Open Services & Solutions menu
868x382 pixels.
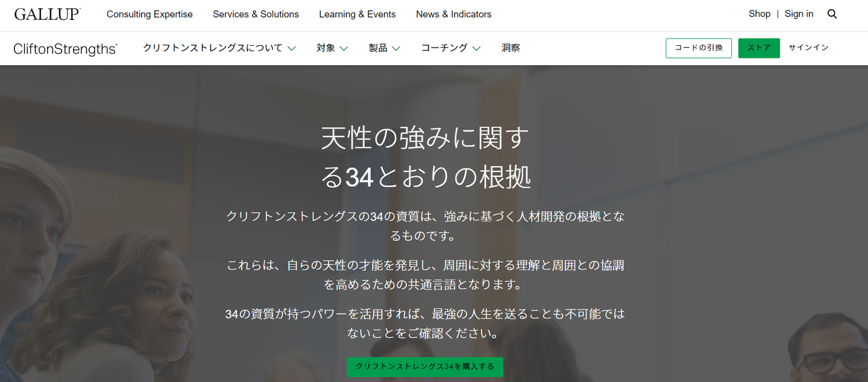tap(256, 14)
